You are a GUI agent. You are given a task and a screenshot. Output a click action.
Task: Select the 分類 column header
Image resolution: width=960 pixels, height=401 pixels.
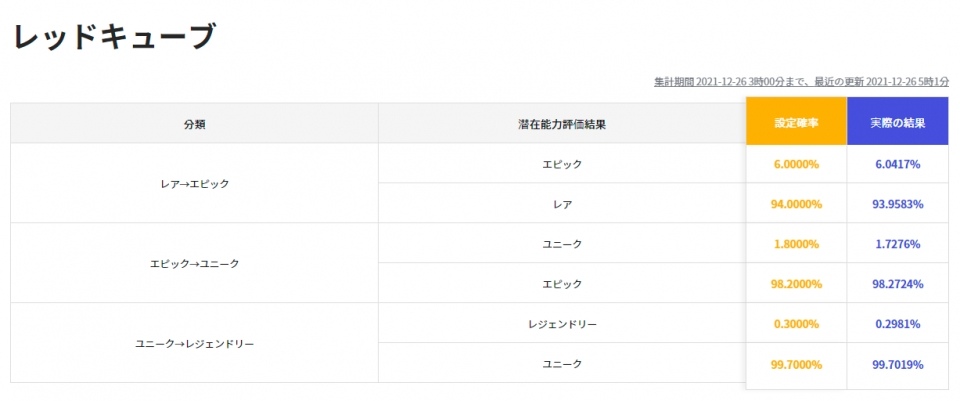click(195, 124)
